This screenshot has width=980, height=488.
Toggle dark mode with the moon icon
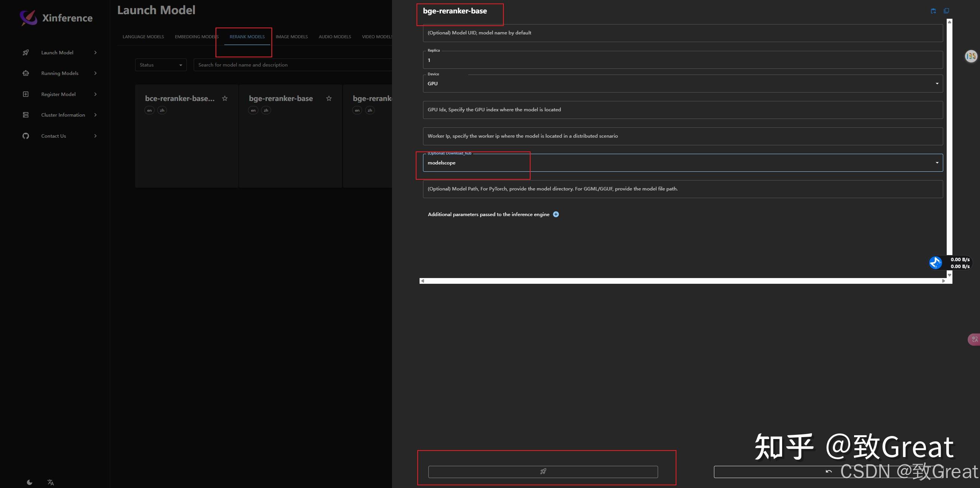29,482
